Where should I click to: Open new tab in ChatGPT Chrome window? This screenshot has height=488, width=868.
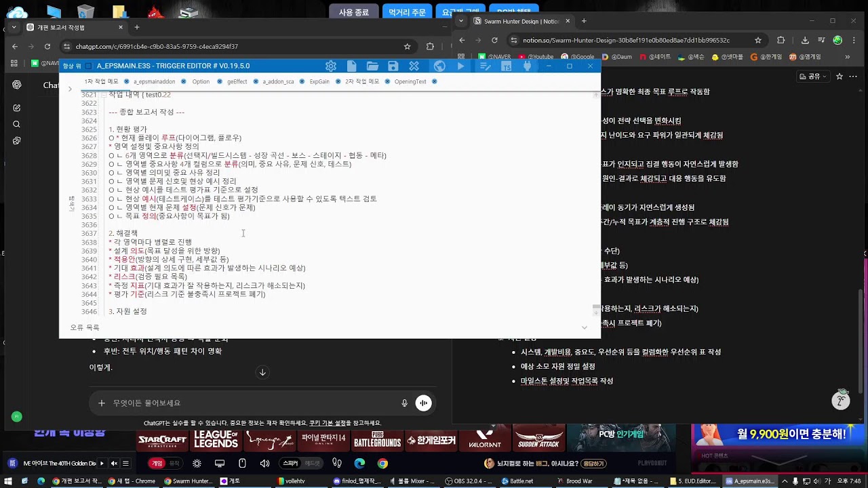point(136,27)
